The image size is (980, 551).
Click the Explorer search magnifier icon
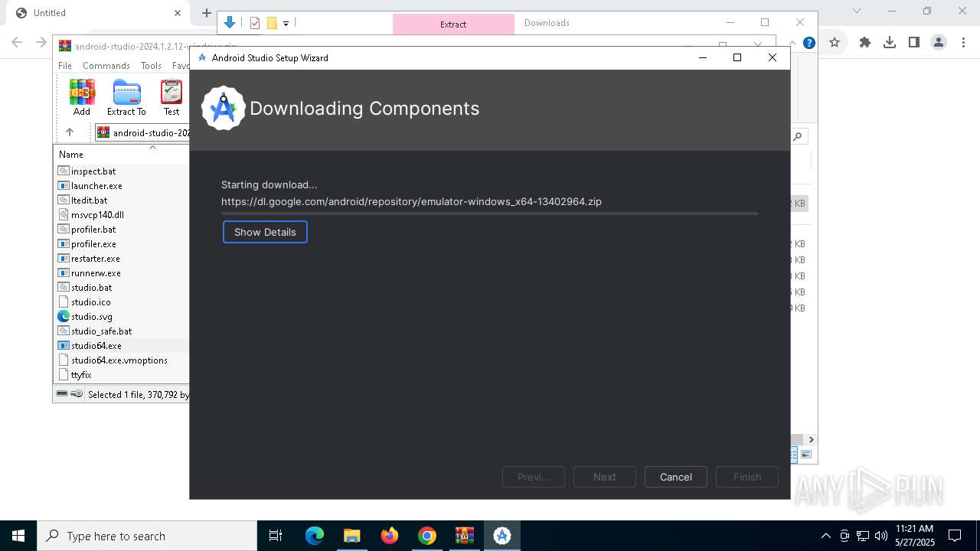(x=798, y=137)
